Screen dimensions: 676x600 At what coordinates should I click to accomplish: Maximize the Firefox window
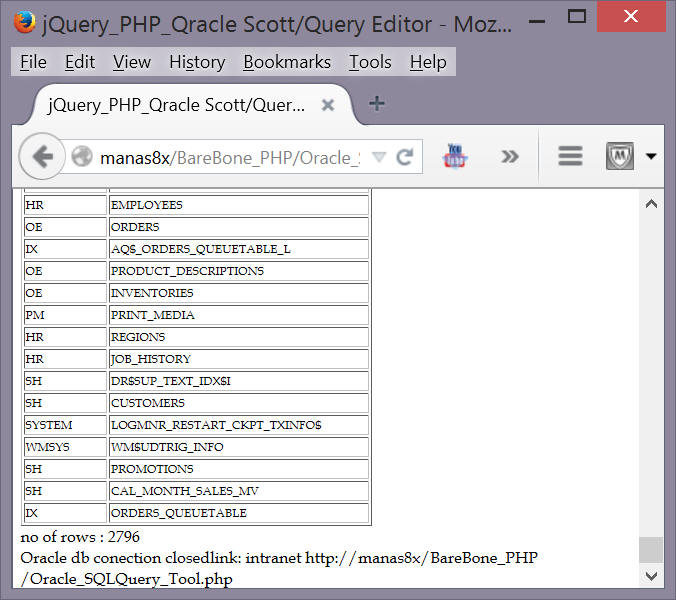pos(577,16)
